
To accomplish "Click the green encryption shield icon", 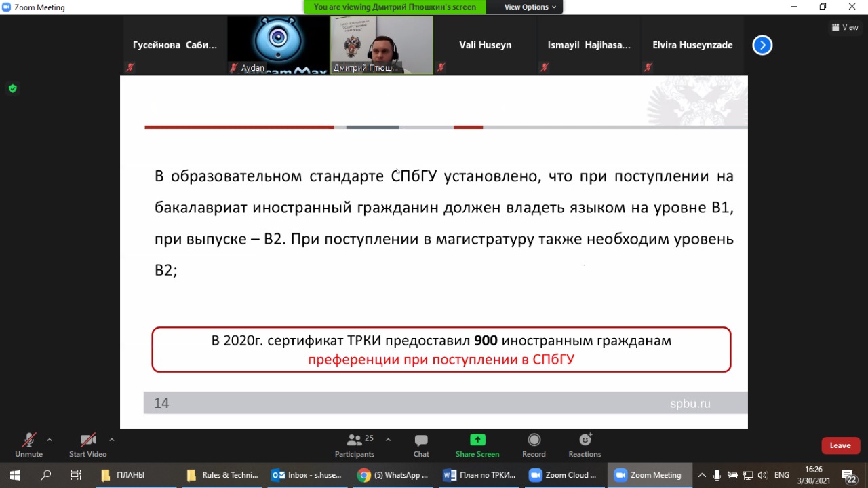I will click(x=12, y=88).
